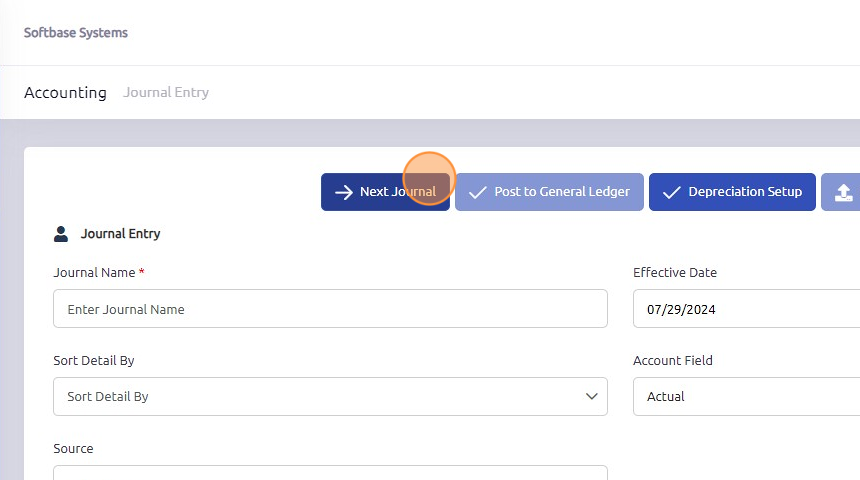The width and height of the screenshot is (860, 480).
Task: Click the Journal Entry section heading text
Action: (x=120, y=234)
